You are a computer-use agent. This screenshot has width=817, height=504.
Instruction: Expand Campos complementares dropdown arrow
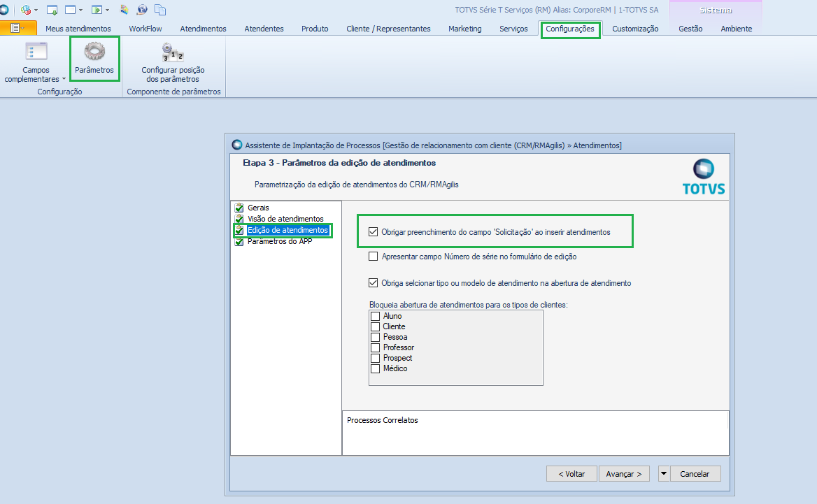(64, 79)
